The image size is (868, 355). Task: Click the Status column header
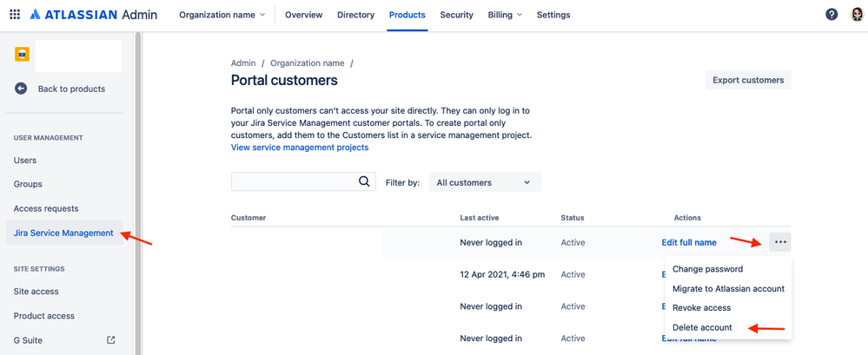click(x=573, y=218)
